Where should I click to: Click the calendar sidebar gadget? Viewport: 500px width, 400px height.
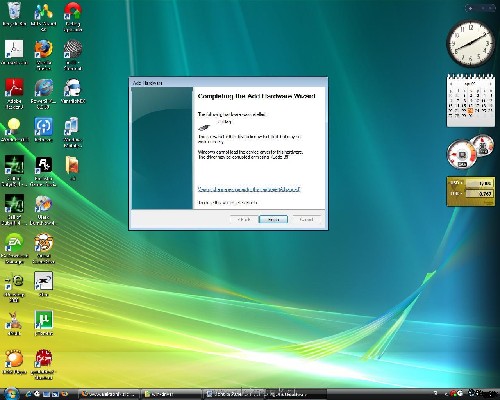click(x=470, y=100)
